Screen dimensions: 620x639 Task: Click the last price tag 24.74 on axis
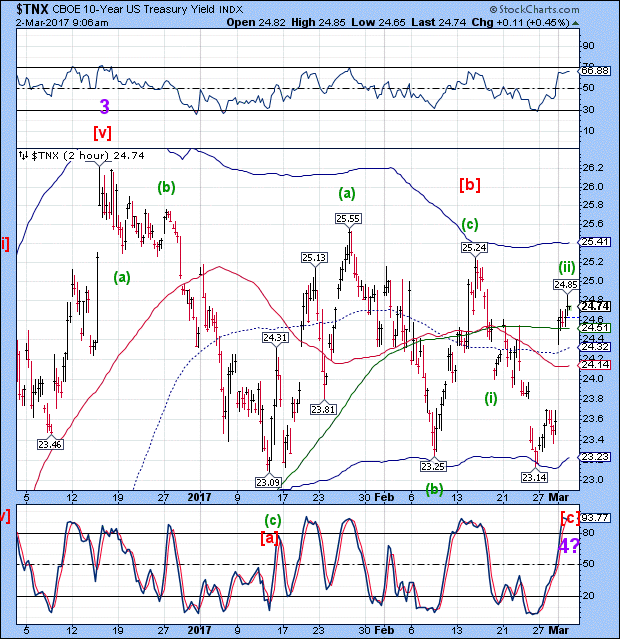tap(594, 306)
